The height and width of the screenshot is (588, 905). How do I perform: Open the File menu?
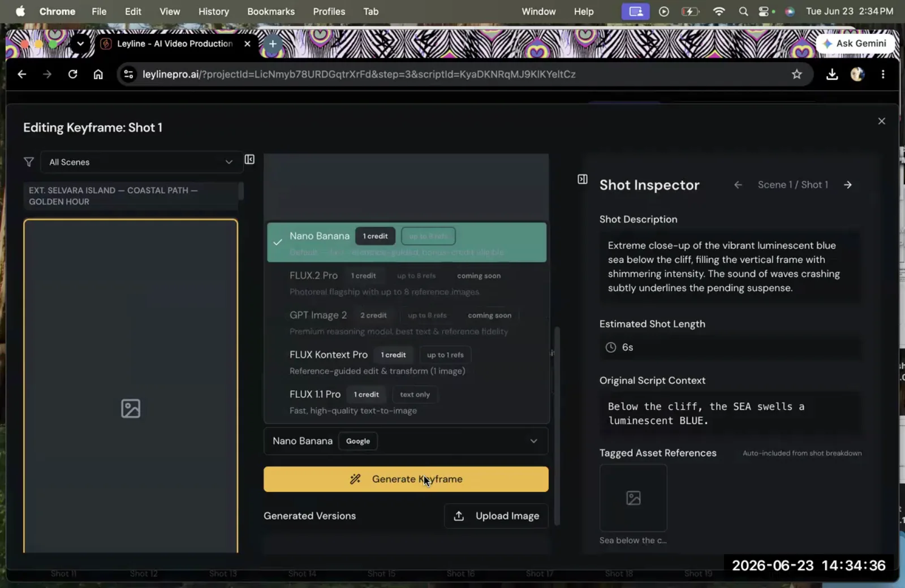click(x=99, y=11)
